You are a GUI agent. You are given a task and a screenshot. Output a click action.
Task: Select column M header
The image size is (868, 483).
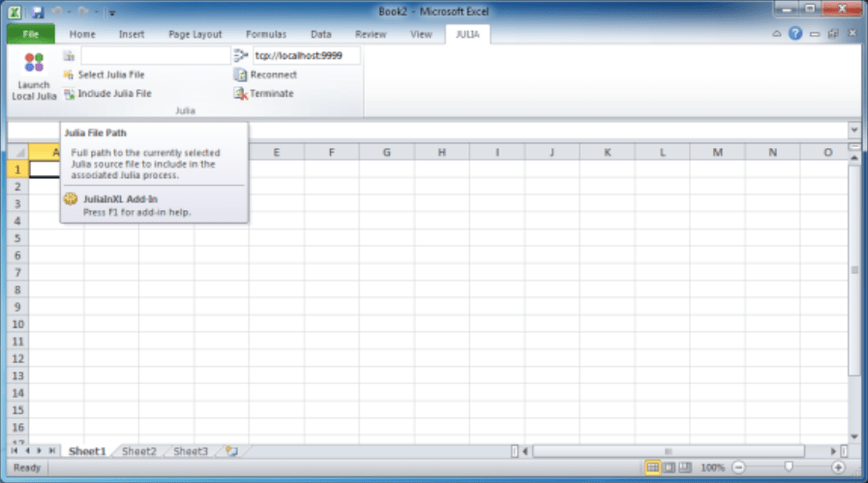point(717,152)
